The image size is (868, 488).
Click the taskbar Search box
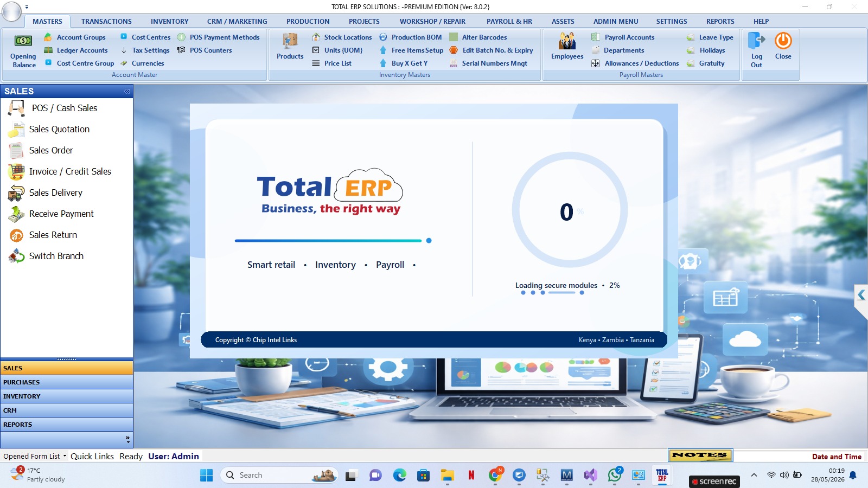coord(279,476)
